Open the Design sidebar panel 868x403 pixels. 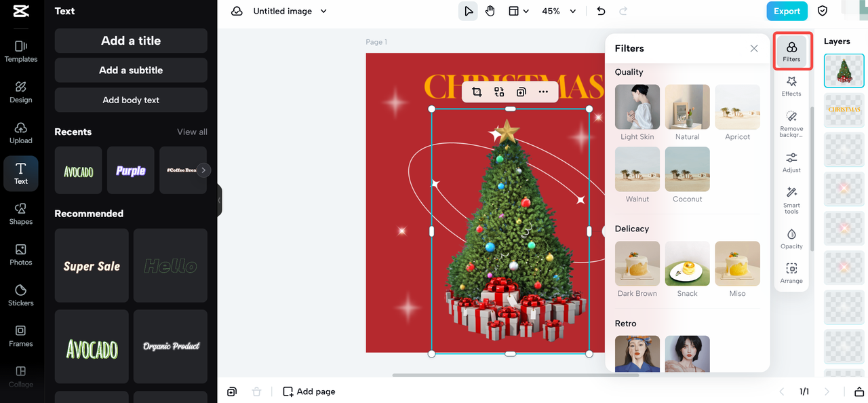pos(21,92)
